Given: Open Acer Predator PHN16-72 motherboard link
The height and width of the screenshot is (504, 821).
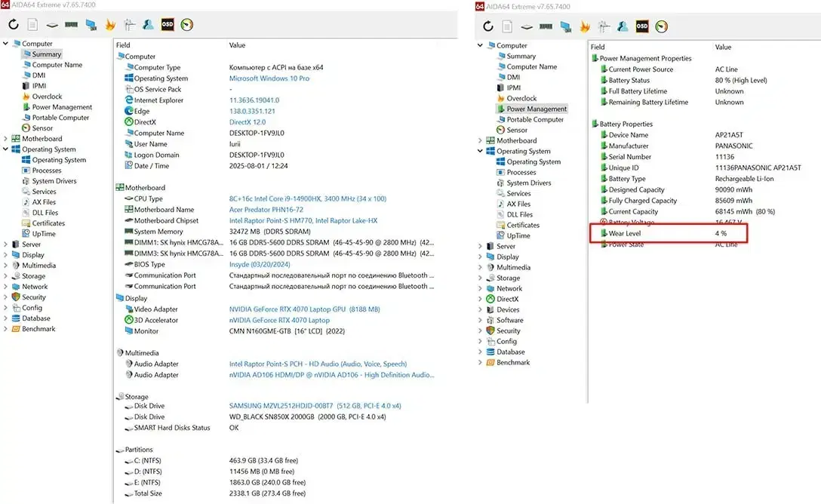Looking at the screenshot, I should tap(266, 209).
